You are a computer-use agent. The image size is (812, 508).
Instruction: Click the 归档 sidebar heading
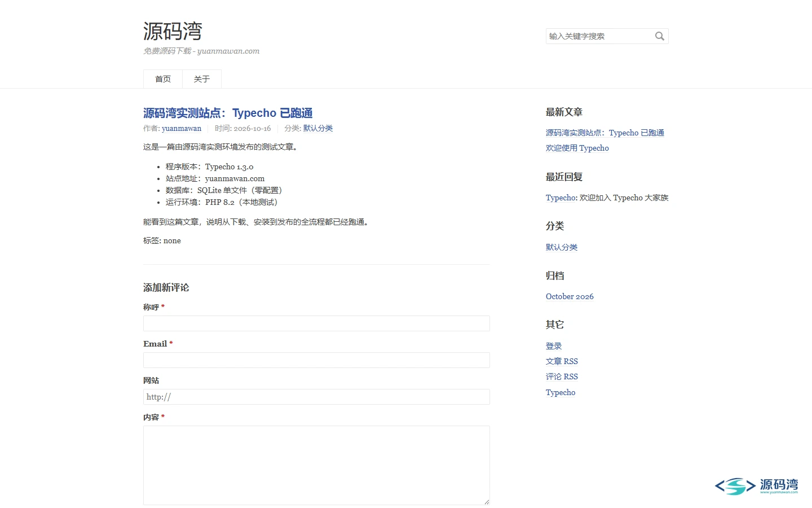(555, 275)
